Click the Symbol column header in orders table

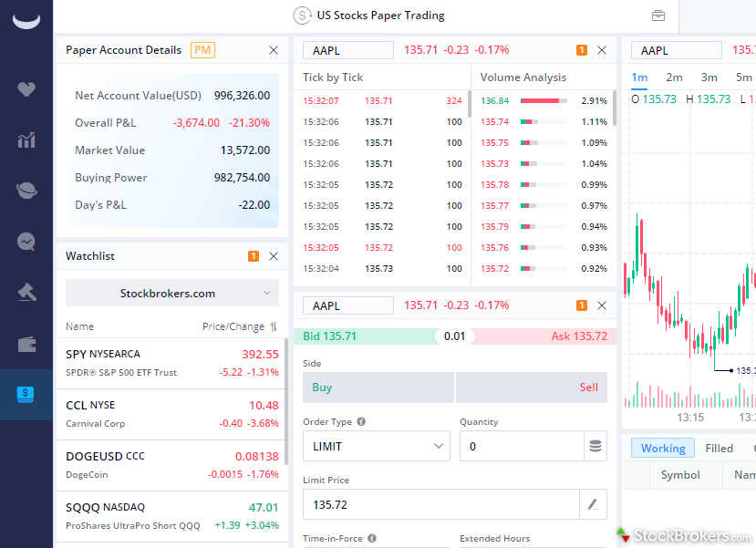(x=679, y=475)
